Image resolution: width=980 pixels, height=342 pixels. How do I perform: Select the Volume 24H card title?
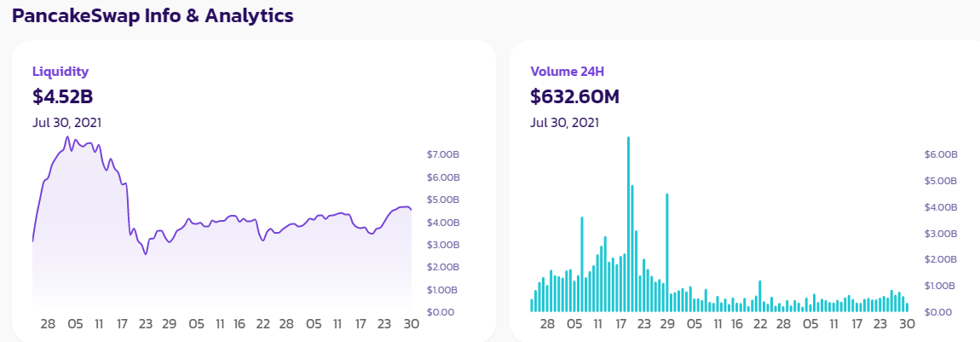click(568, 72)
